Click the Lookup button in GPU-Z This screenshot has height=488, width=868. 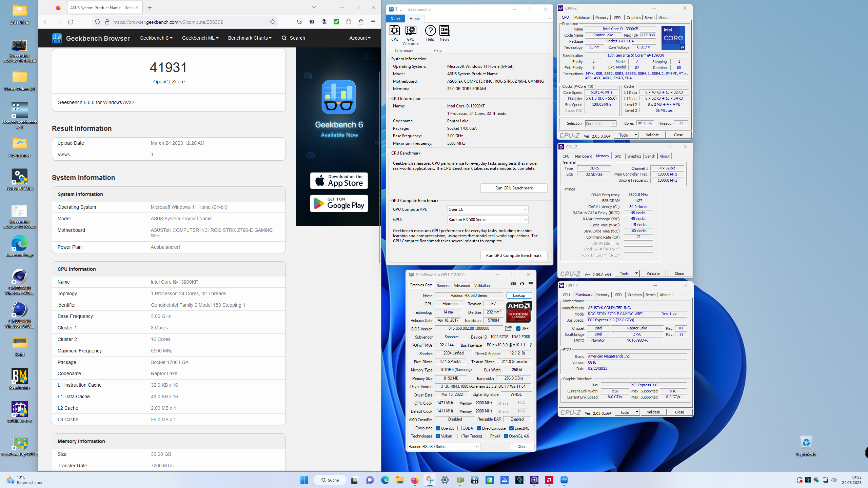point(519,296)
